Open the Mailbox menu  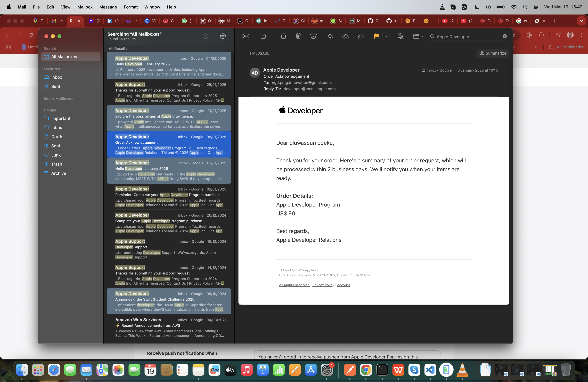85,7
